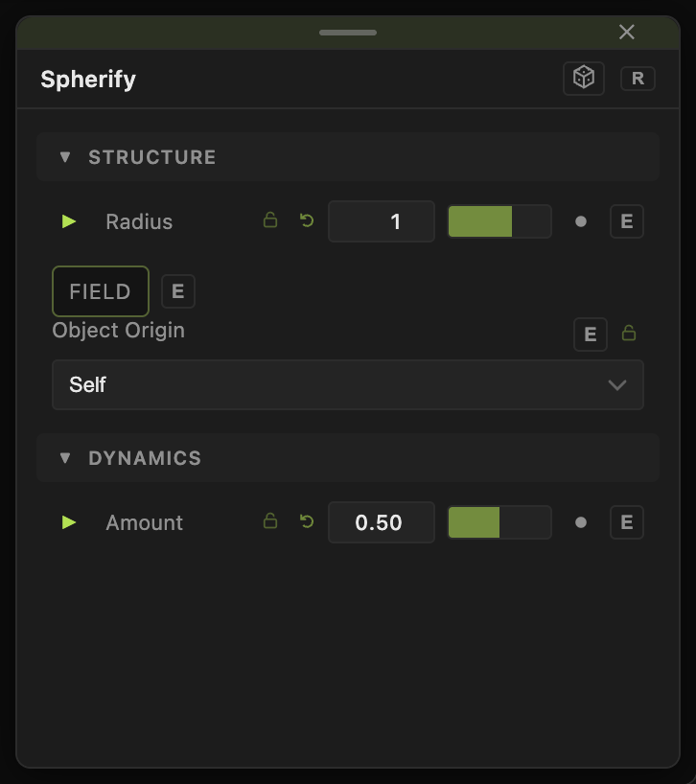Click the E expression button for Radius
The image size is (696, 784).
pyautogui.click(x=627, y=221)
